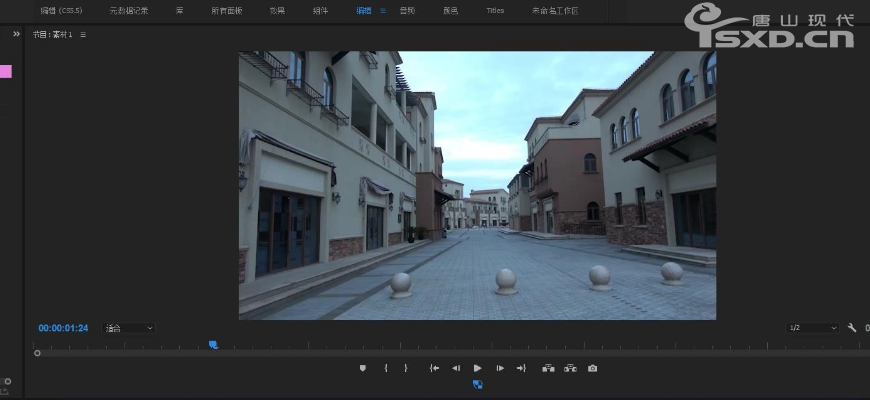This screenshot has width=870, height=400.
Task: Click the Extract button icon
Action: click(x=570, y=368)
